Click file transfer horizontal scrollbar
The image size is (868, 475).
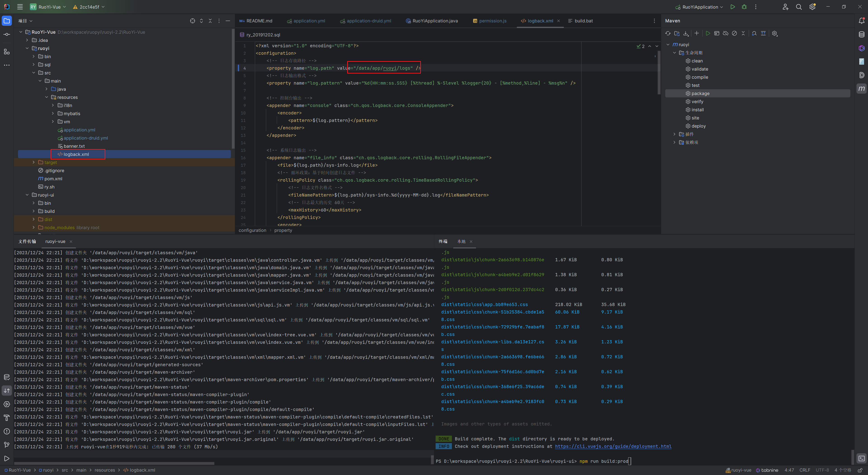(114, 463)
